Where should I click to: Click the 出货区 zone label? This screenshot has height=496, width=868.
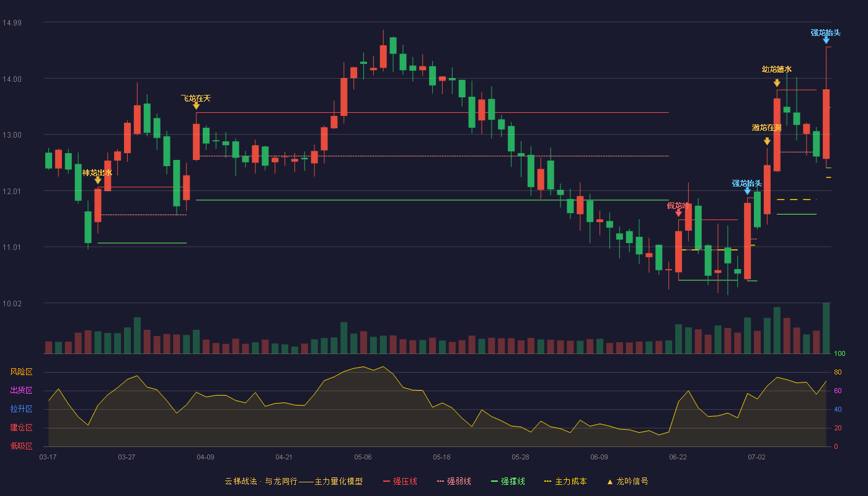(x=21, y=391)
